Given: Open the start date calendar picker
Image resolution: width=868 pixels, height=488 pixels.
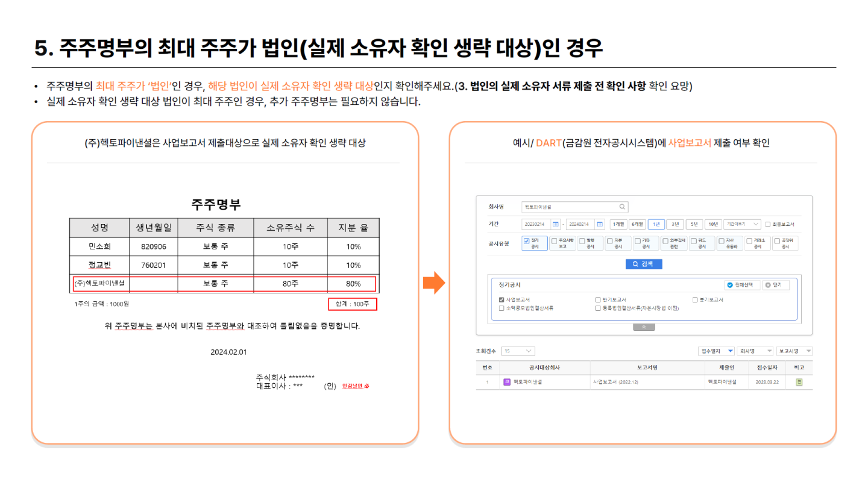Looking at the screenshot, I should pyautogui.click(x=556, y=224).
